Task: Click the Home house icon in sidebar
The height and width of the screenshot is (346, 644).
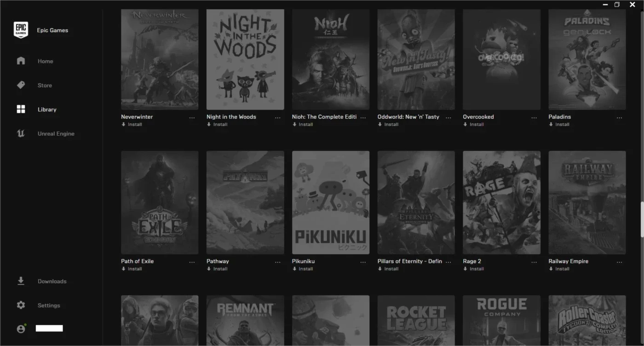Action: pyautogui.click(x=21, y=61)
